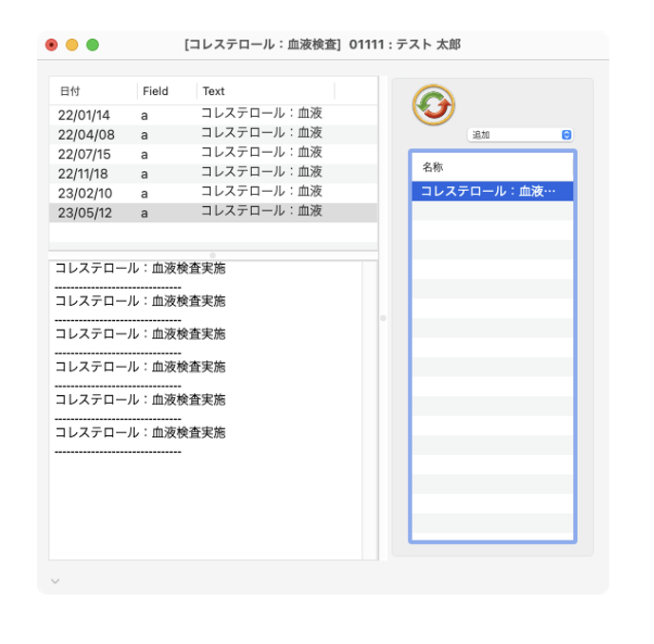Open the 追加 dropdown menu
This screenshot has width=654, height=644.
click(520, 135)
